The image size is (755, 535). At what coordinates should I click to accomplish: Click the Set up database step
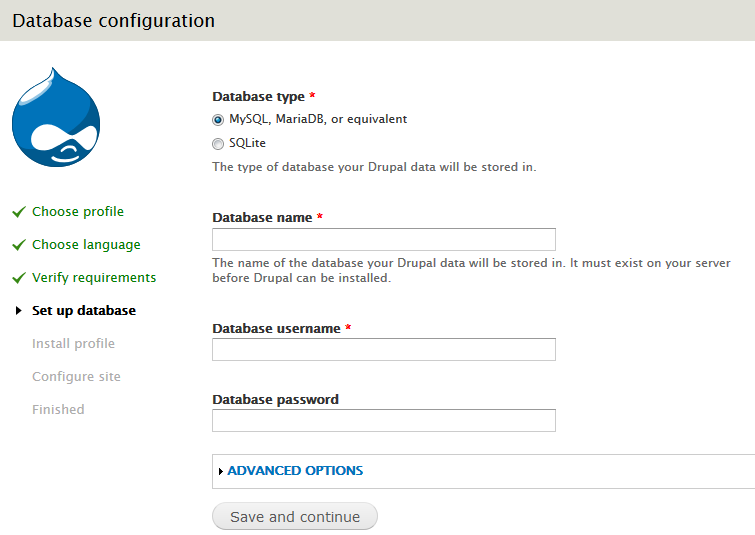[x=84, y=311]
